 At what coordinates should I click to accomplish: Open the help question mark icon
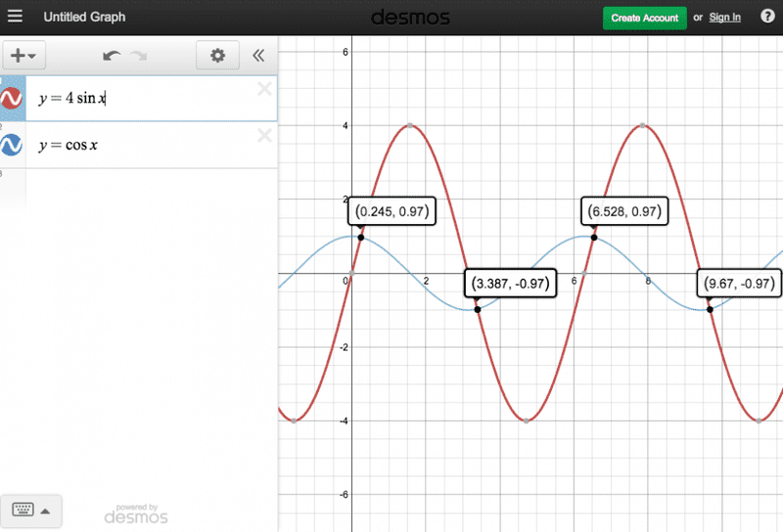pyautogui.click(x=767, y=17)
